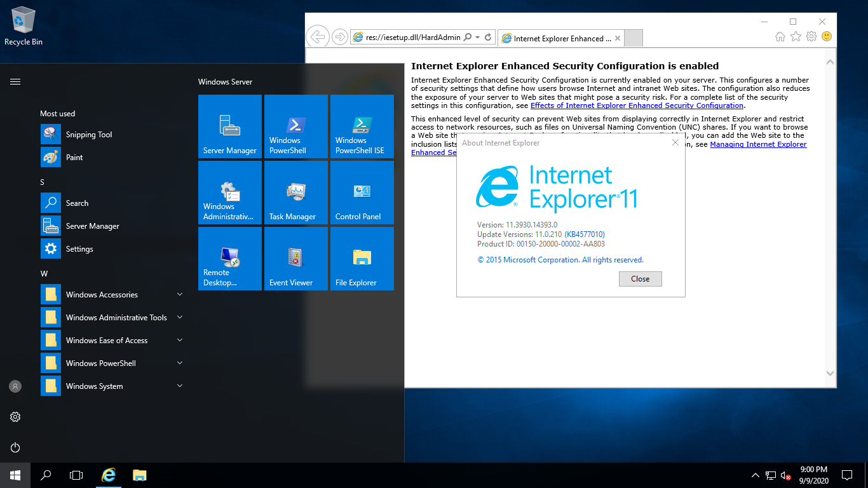
Task: Open user account icon in Start sidebar
Action: pyautogui.click(x=15, y=386)
